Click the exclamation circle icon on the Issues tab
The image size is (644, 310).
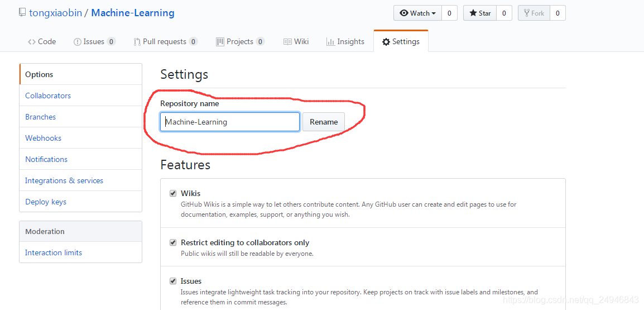click(77, 42)
